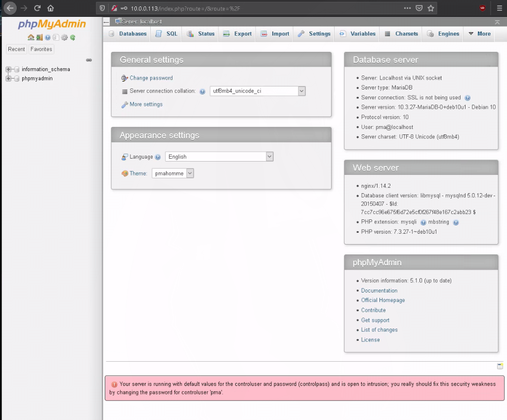Open the More settings link
Image resolution: width=507 pixels, height=420 pixels.
146,104
